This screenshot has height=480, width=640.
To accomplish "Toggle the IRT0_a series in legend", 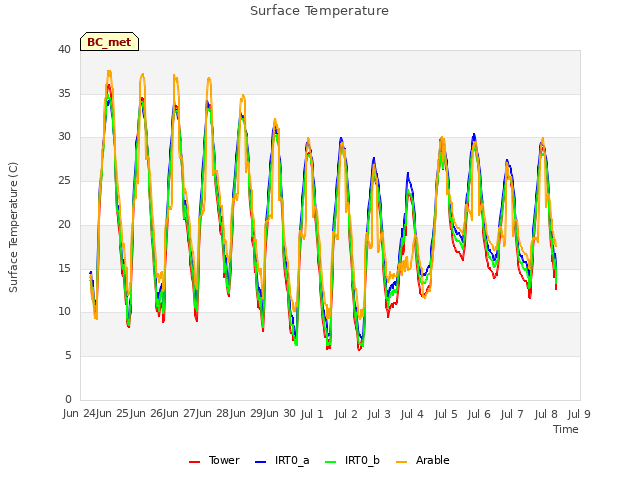I will coord(282,460).
